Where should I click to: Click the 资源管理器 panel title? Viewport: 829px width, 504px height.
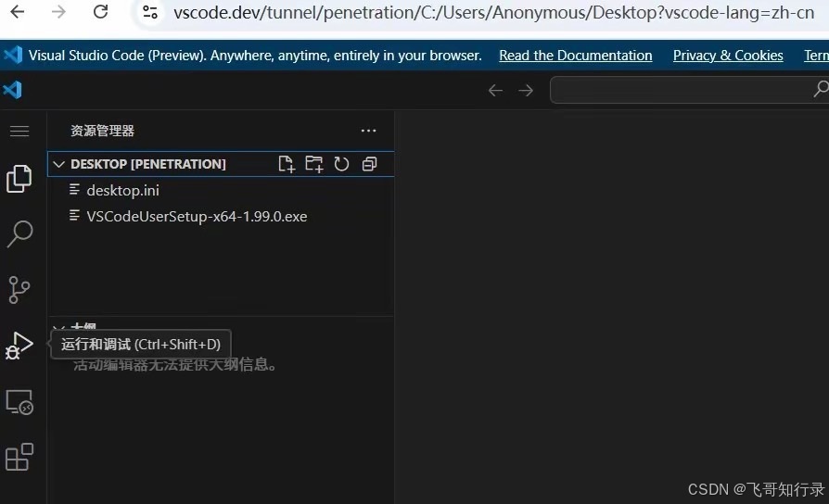coord(103,131)
